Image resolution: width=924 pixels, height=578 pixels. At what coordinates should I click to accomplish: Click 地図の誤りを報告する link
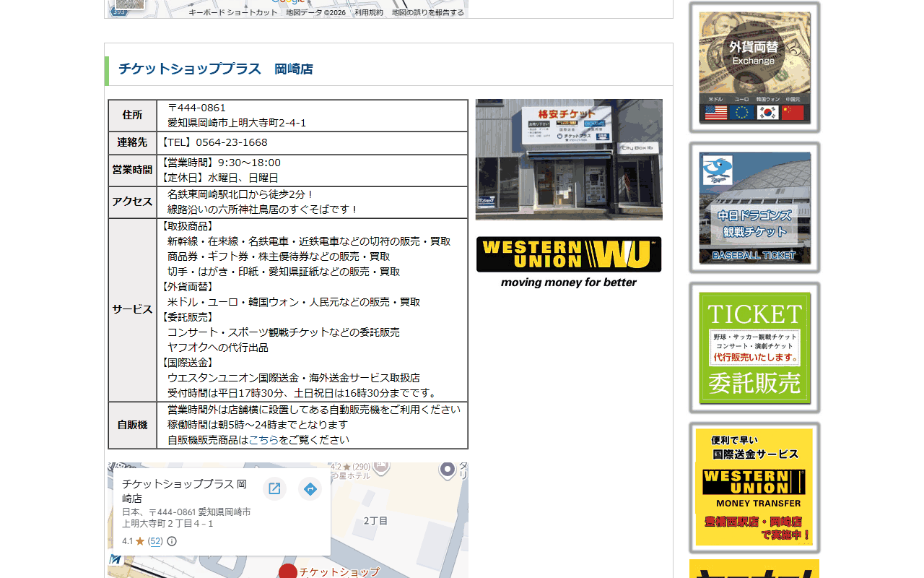pyautogui.click(x=428, y=12)
